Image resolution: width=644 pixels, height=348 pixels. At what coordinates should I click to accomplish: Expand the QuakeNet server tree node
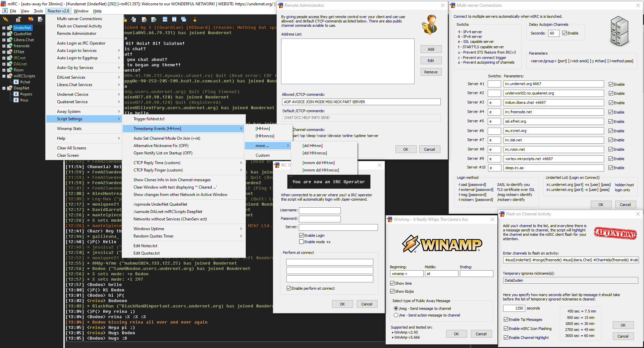pos(4,34)
